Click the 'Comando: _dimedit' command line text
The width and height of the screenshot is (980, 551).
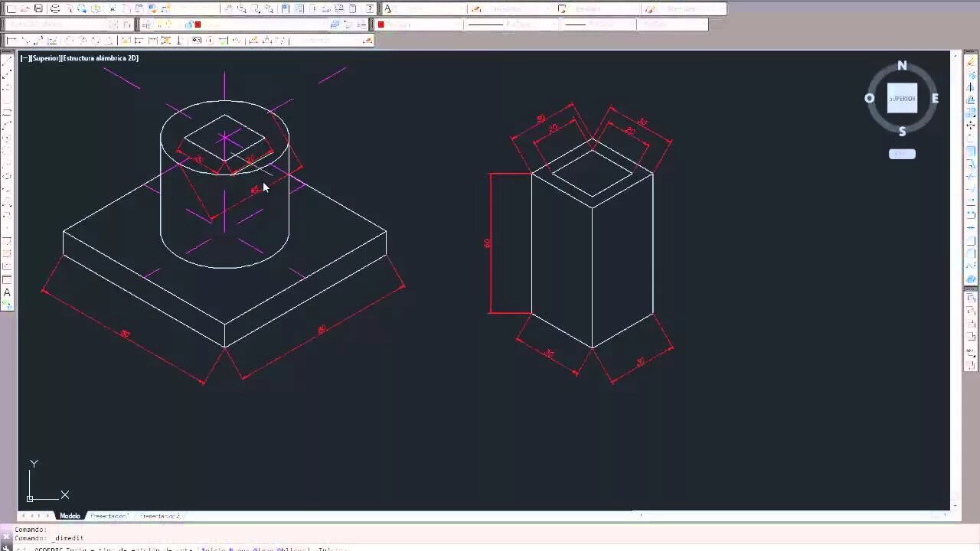click(49, 538)
